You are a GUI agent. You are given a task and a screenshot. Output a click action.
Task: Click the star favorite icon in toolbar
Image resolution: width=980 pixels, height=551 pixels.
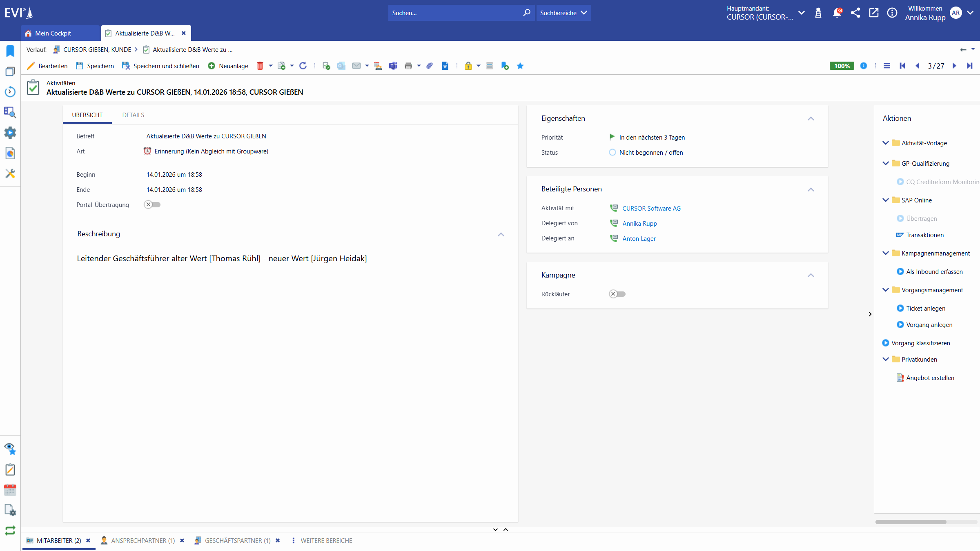(x=520, y=66)
